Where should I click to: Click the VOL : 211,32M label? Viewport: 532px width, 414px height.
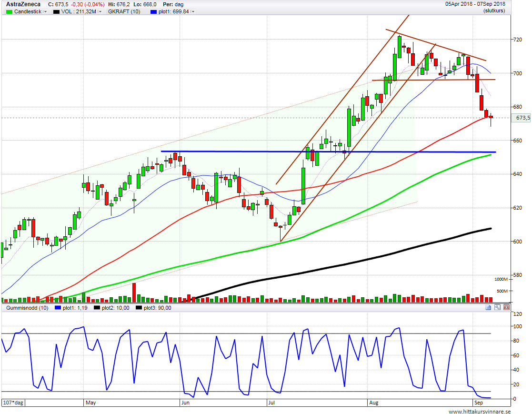[79, 11]
